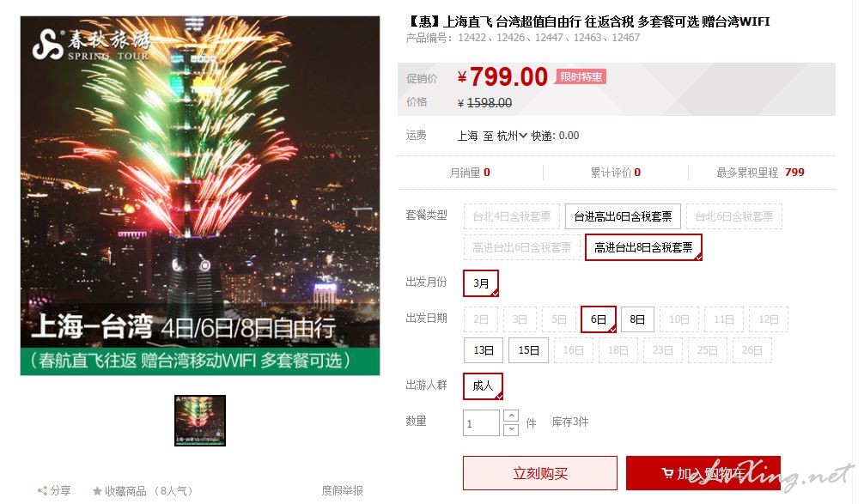
Task: Click the quantity input field
Action: pos(481,423)
